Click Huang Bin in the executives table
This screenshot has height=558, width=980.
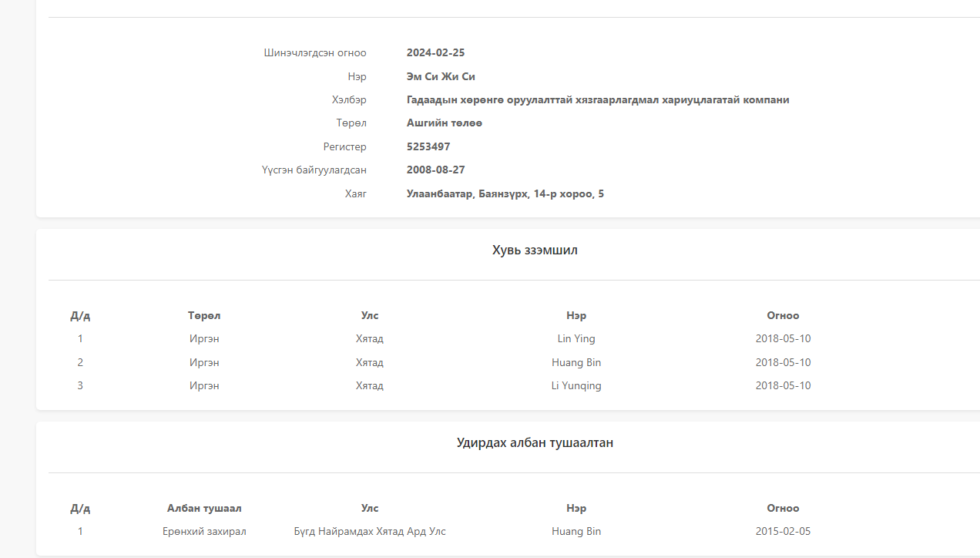pos(576,532)
